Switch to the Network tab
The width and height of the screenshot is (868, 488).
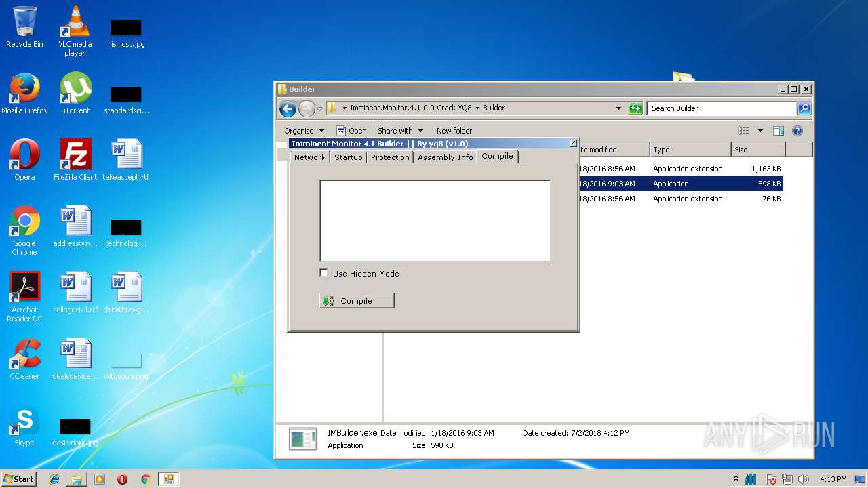click(x=310, y=157)
